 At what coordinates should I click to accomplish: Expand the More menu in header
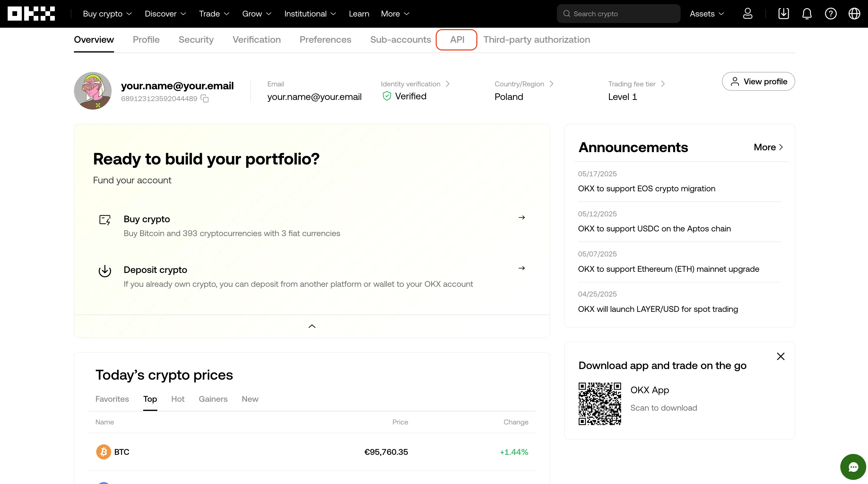coord(395,14)
